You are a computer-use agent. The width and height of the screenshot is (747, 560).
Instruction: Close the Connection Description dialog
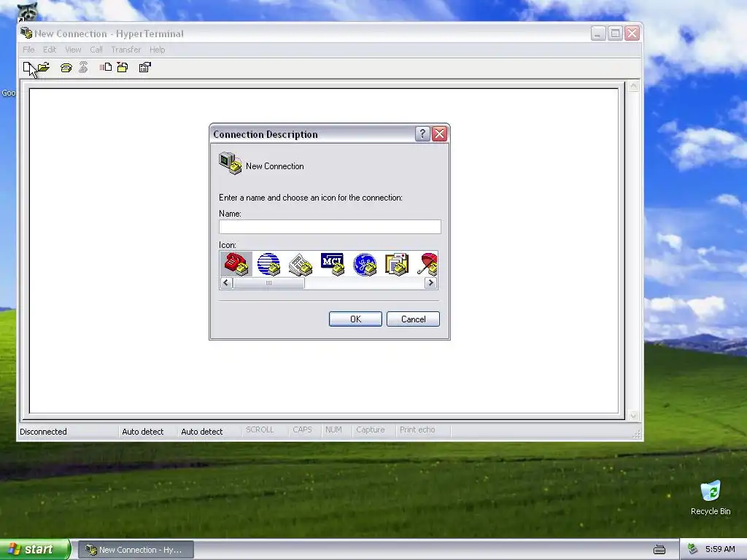[439, 134]
